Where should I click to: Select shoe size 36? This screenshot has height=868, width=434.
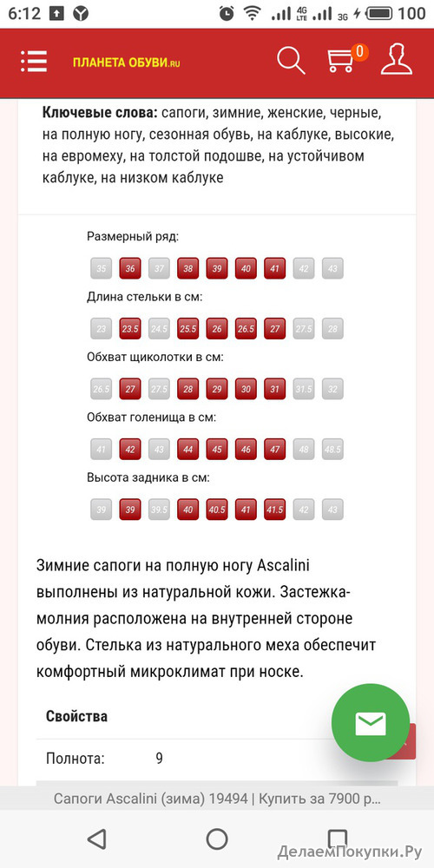pyautogui.click(x=130, y=268)
